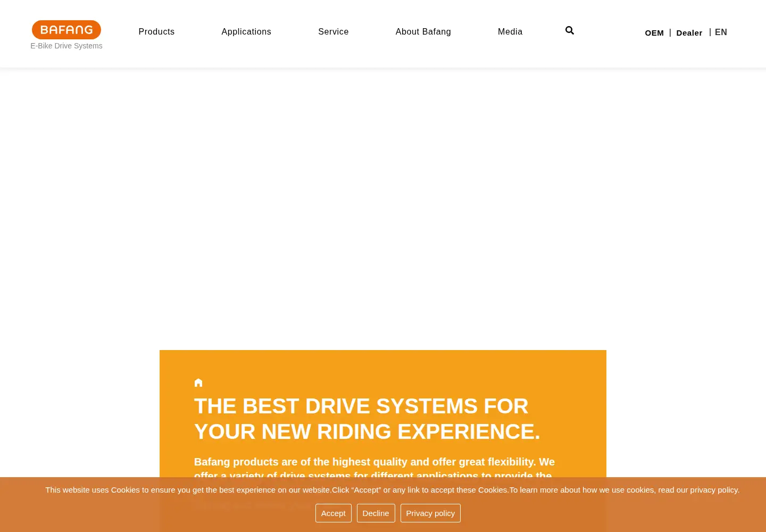This screenshot has width=766, height=532.
Task: Accept the cookies
Action: (334, 513)
